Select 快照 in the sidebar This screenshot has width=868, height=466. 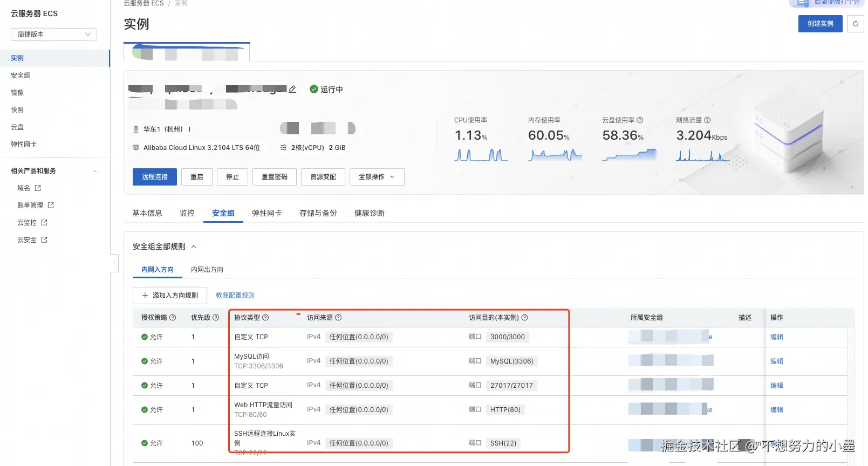(54, 110)
